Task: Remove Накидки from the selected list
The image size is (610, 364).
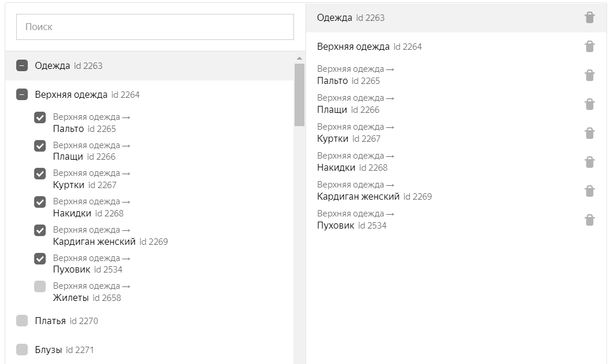Action: pos(589,162)
